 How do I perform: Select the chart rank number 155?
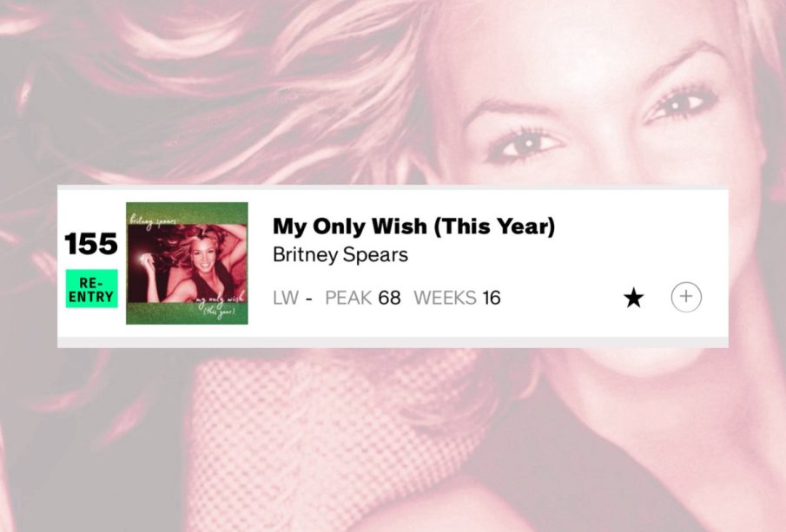91,244
